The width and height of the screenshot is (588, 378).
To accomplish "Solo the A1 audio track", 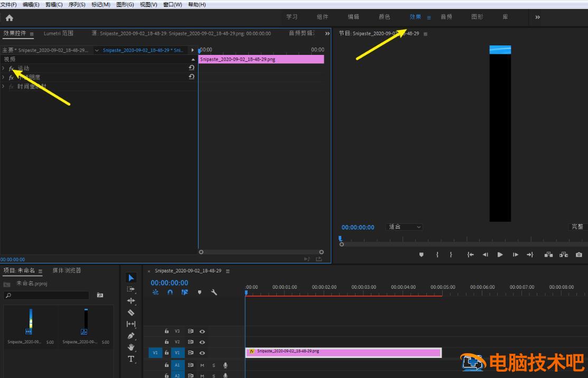I will (x=214, y=365).
